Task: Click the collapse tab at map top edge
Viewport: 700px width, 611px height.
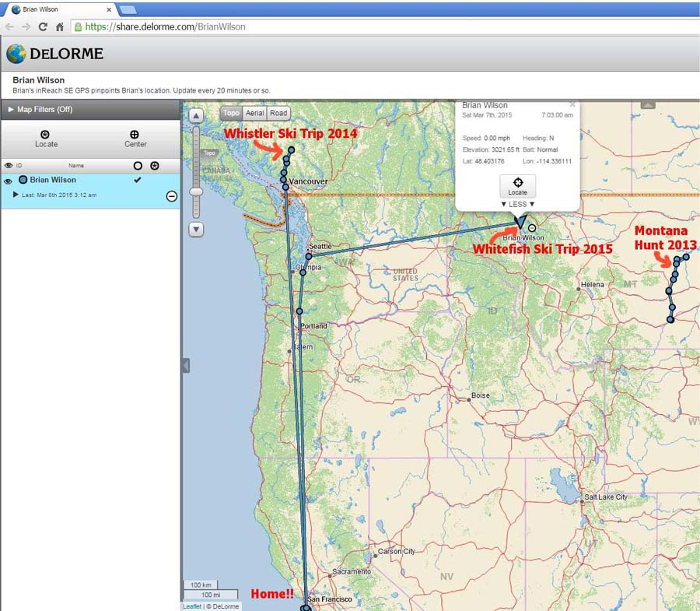Action: pyautogui.click(x=648, y=104)
